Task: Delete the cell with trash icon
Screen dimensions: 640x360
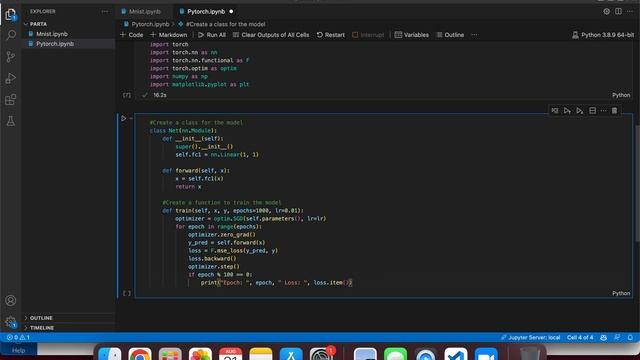Action: click(614, 111)
